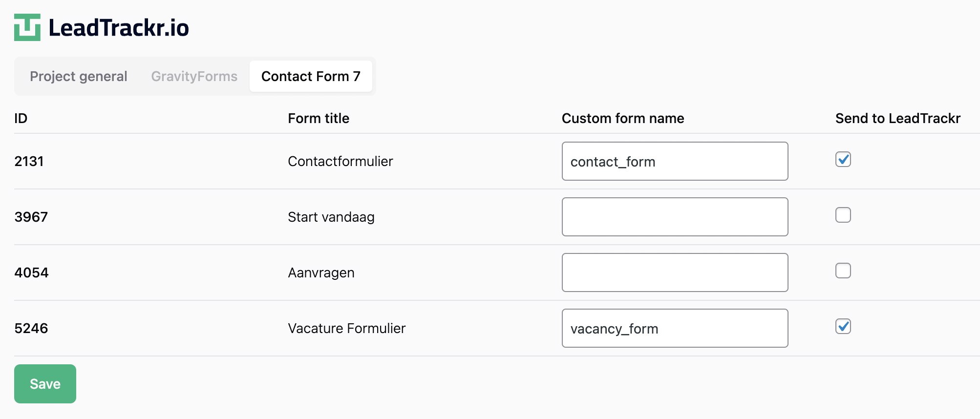This screenshot has width=980, height=419.
Task: Click the custom form name field for Aanvragen
Action: click(675, 272)
